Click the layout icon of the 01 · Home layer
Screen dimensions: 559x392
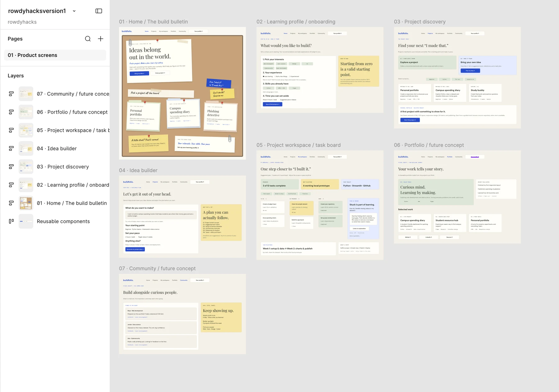(x=11, y=203)
